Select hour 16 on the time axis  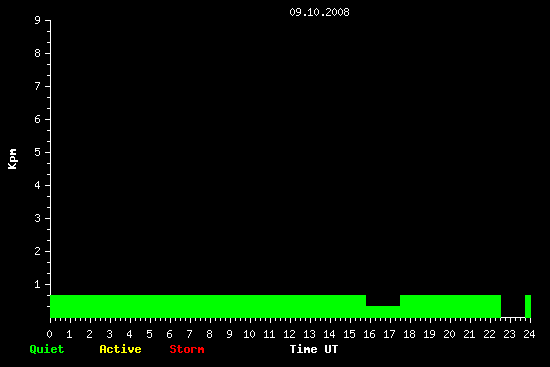(x=369, y=334)
